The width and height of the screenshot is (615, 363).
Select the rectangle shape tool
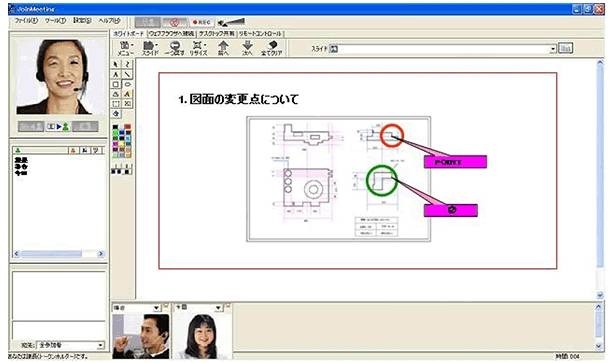[x=116, y=84]
